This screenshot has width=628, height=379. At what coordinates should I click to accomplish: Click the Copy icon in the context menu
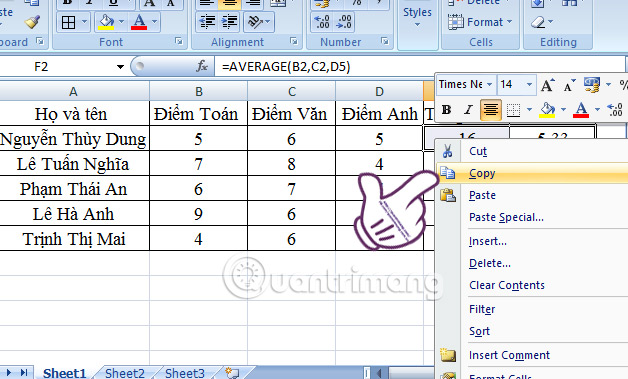click(447, 173)
